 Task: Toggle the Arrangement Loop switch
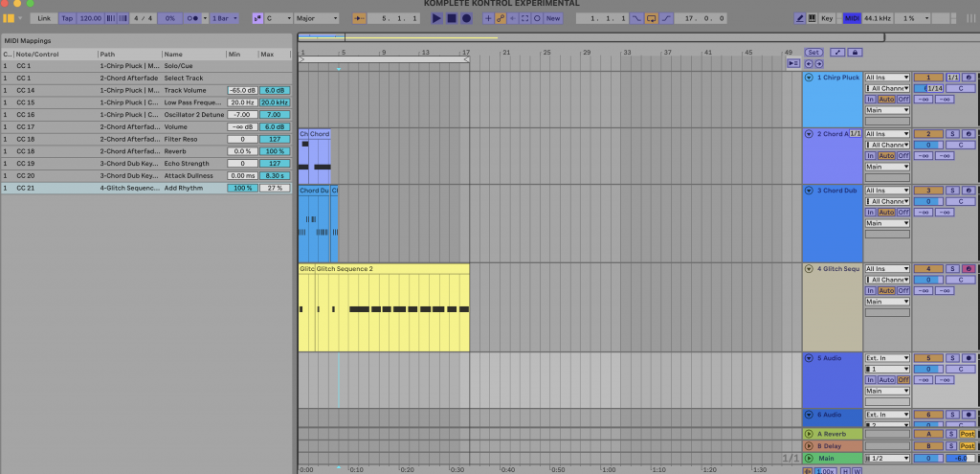tap(651, 18)
